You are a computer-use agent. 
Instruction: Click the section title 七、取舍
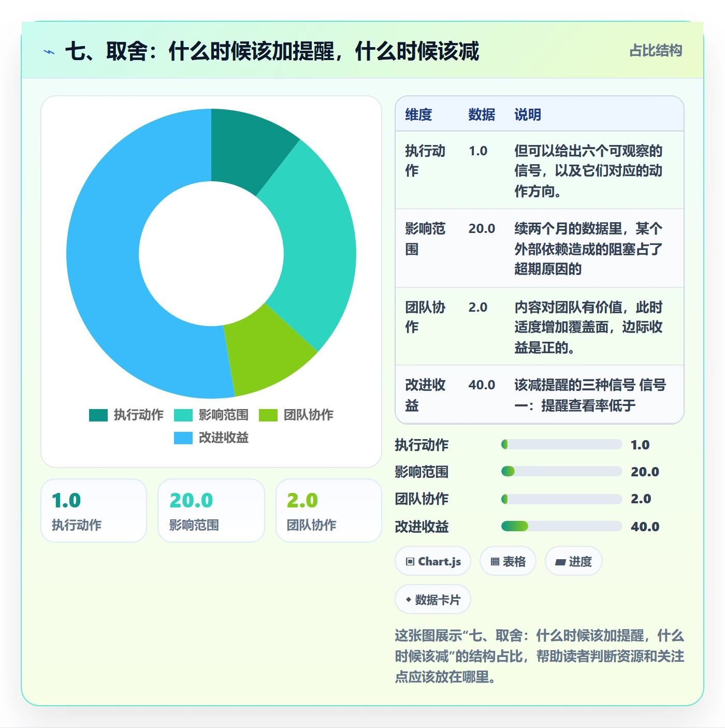point(272,51)
